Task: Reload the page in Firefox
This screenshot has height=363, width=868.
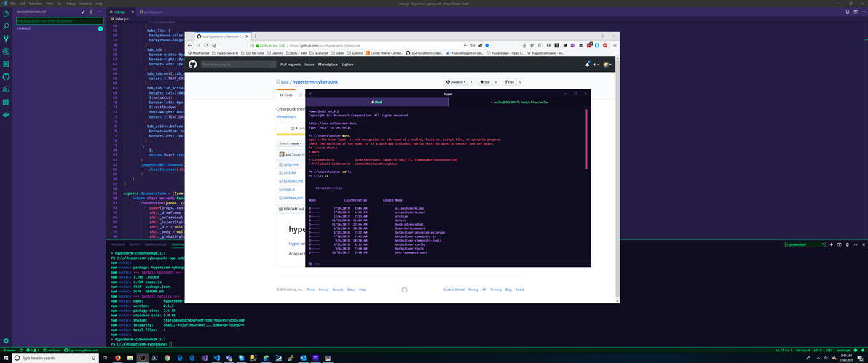Action: click(x=206, y=45)
